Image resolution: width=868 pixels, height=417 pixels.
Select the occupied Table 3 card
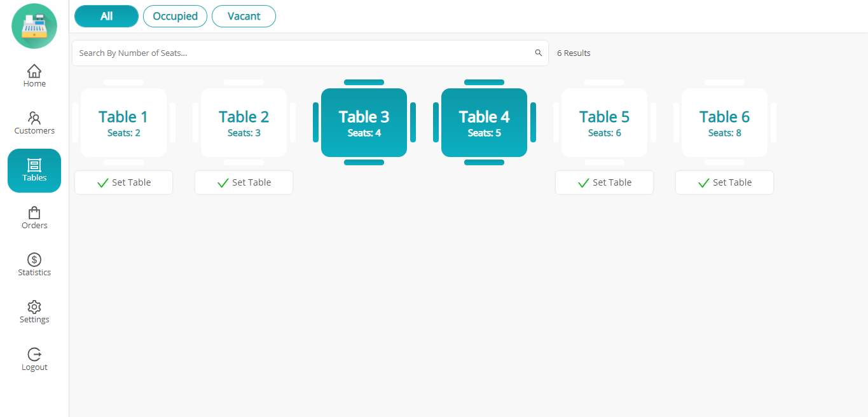point(364,123)
